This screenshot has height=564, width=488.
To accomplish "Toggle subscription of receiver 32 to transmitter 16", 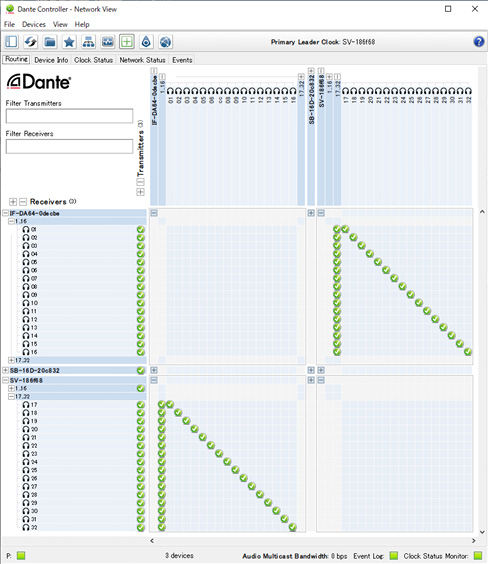I will [293, 527].
